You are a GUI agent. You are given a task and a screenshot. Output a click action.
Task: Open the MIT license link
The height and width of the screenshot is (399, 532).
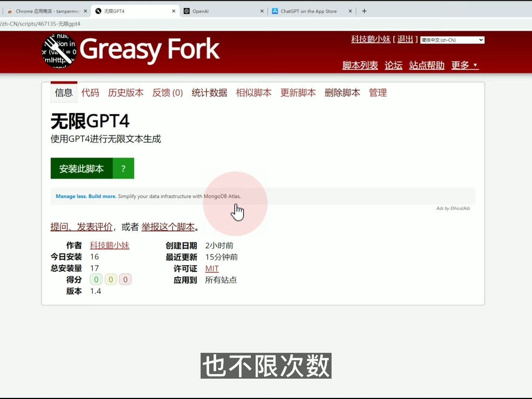point(212,269)
